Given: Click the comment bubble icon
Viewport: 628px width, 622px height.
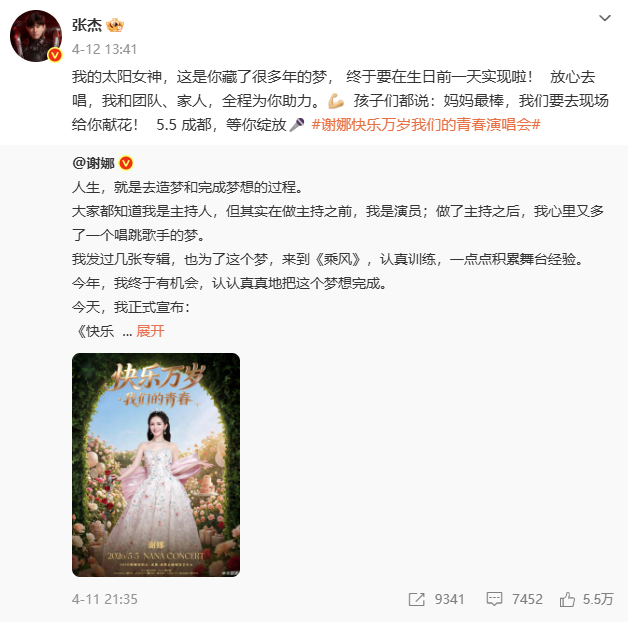Looking at the screenshot, I should (x=494, y=599).
